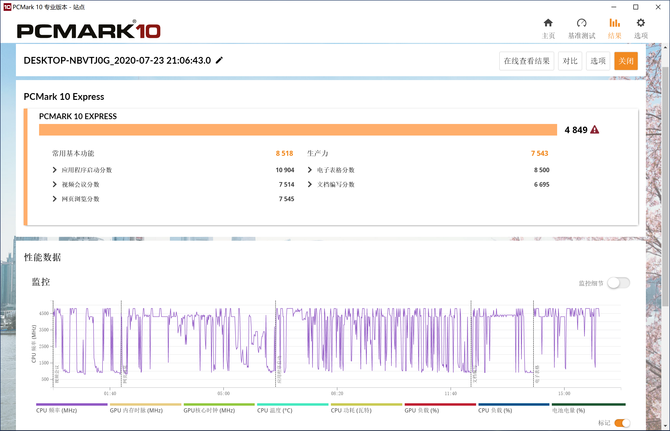Click the warning icon beside score 4 849
Image resolution: width=670 pixels, height=431 pixels.
coord(595,129)
